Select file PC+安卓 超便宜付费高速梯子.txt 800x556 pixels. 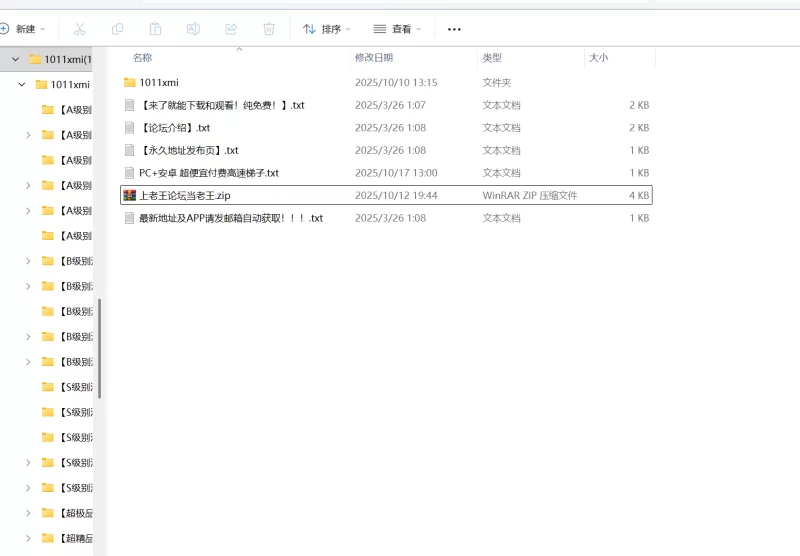pyautogui.click(x=209, y=173)
